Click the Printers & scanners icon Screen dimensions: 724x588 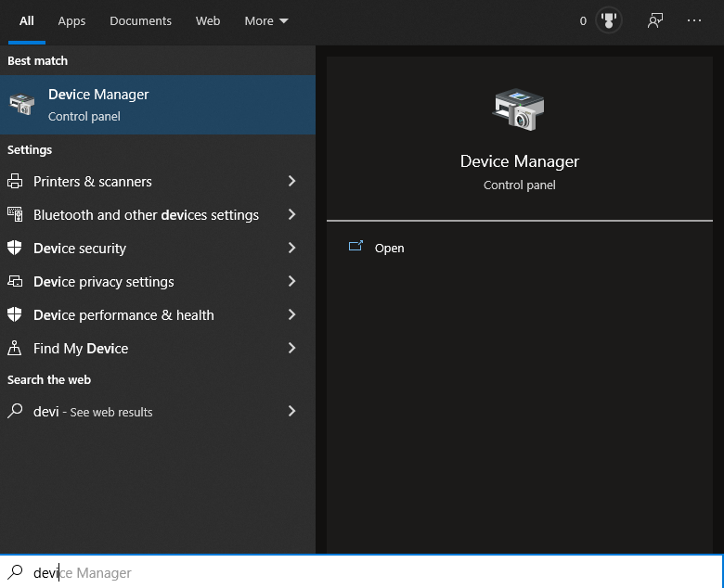15,182
